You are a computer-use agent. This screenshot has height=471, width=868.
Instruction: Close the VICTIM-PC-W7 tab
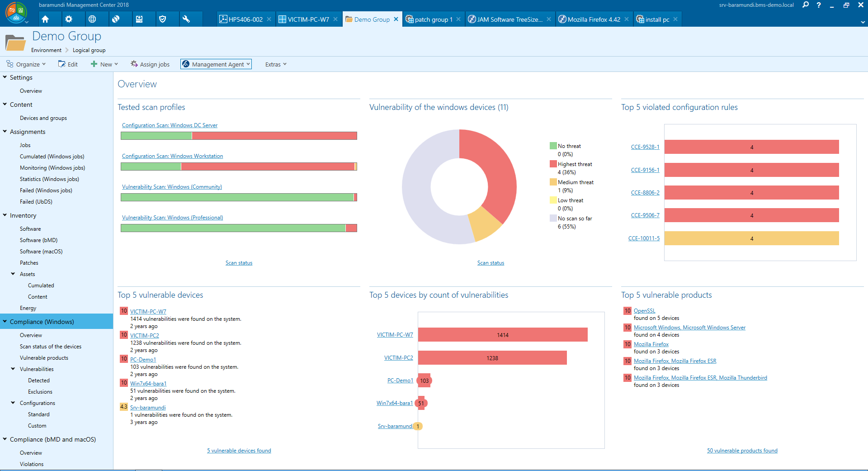(335, 19)
